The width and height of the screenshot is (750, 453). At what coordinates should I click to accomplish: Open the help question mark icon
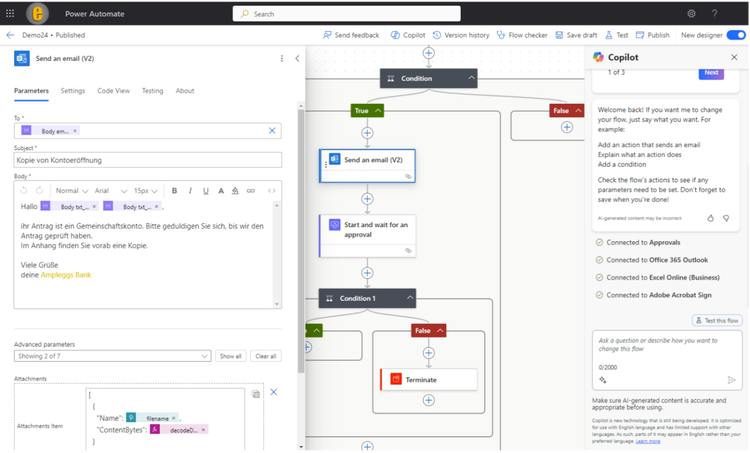[x=715, y=13]
